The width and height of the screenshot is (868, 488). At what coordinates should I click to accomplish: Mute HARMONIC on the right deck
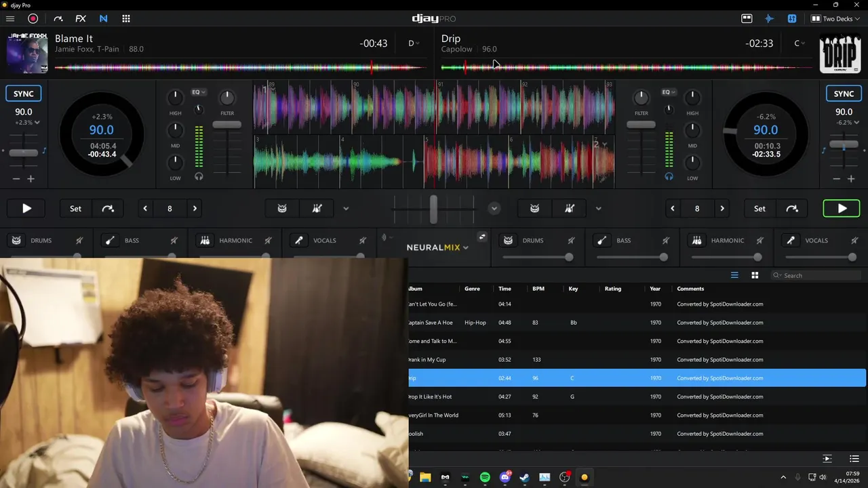759,241
